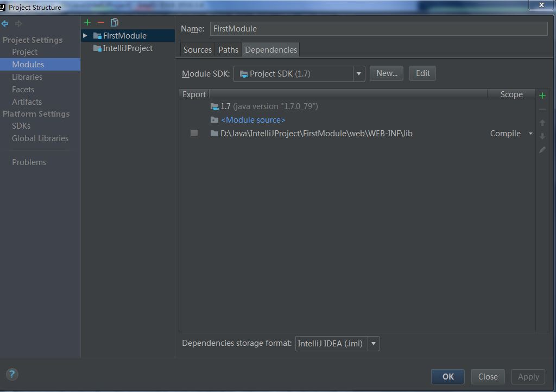Viewport: 556px width, 392px height.
Task: Click the Module source folder icon
Action: [214, 120]
